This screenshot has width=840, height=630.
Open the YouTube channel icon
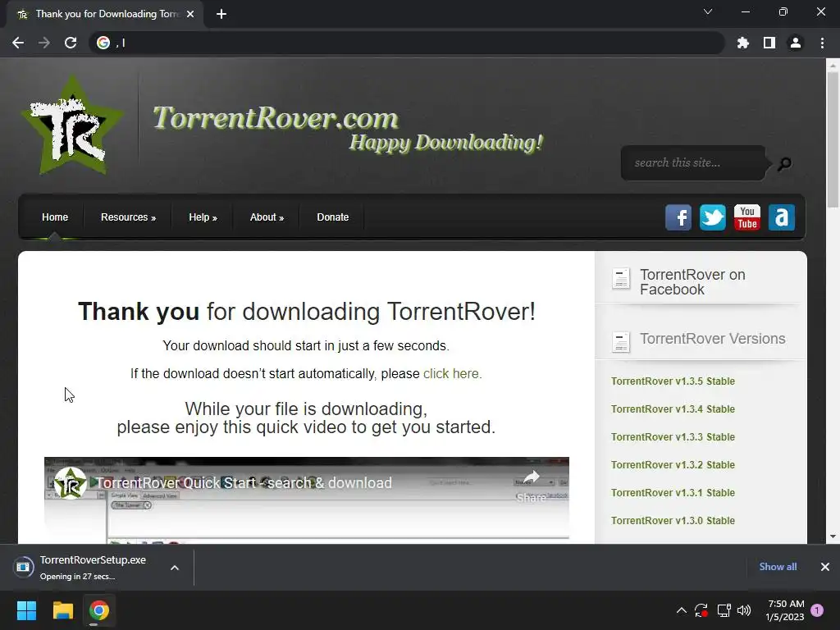coord(746,217)
